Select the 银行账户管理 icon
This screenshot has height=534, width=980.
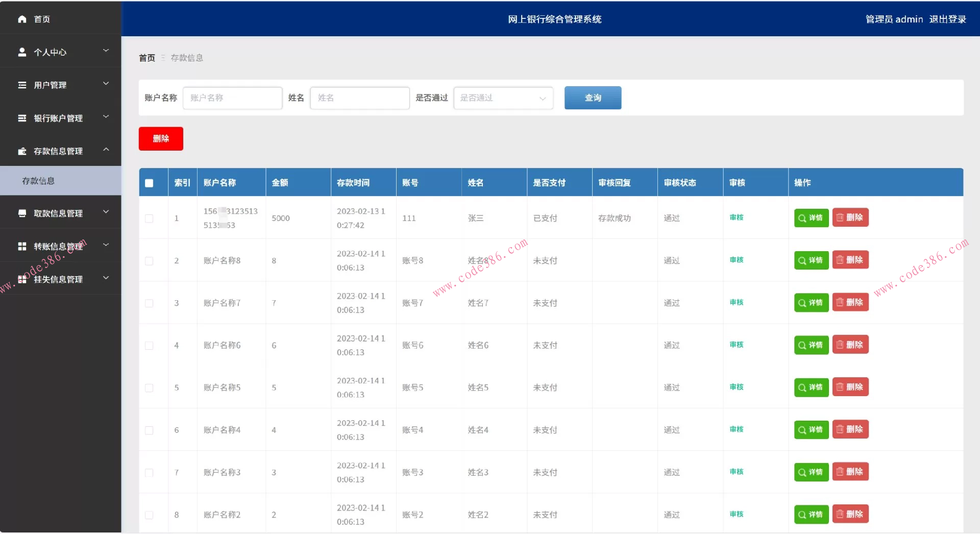(22, 118)
